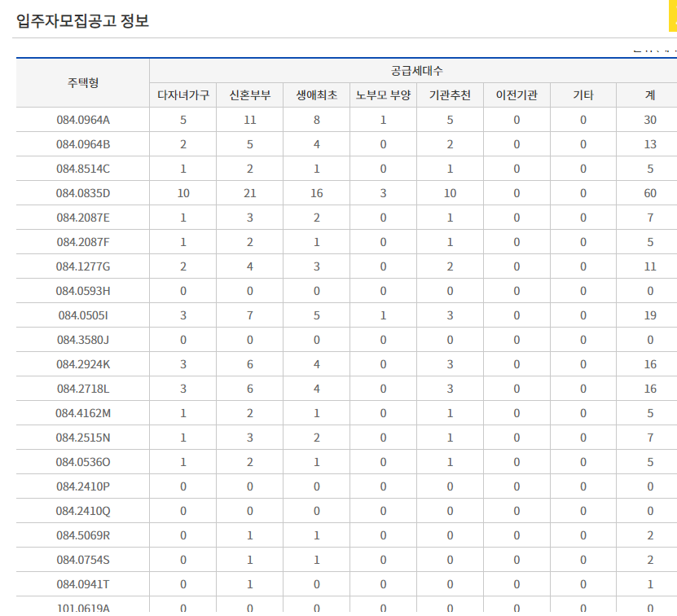The height and width of the screenshot is (616, 677).
Task: Click the 노부모 부양 column header
Action: (383, 95)
